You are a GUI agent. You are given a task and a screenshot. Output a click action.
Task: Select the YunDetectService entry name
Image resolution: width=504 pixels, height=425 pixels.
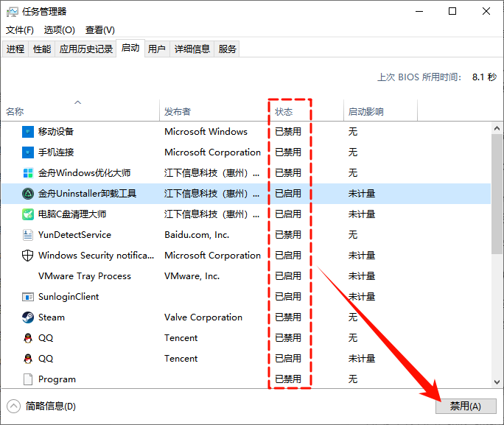tap(74, 235)
